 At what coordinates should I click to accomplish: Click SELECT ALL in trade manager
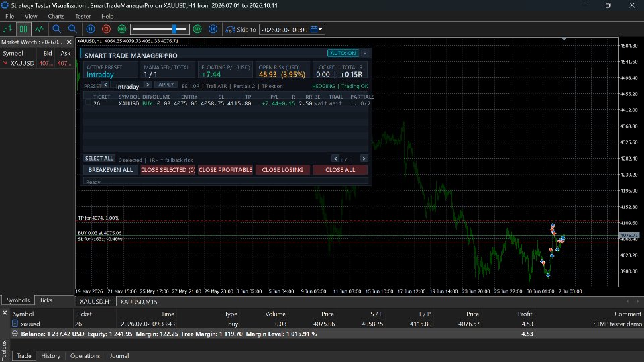click(x=99, y=159)
